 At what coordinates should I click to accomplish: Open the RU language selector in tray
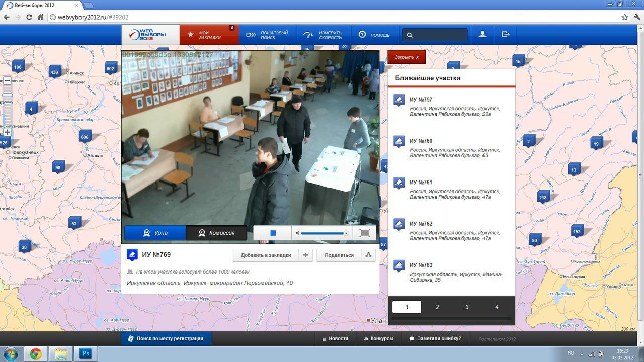[571, 353]
